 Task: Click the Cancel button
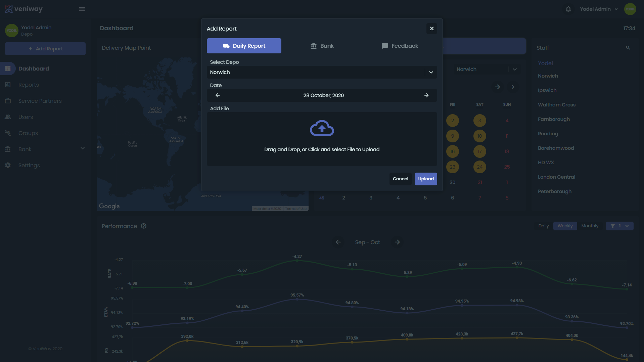pos(400,179)
